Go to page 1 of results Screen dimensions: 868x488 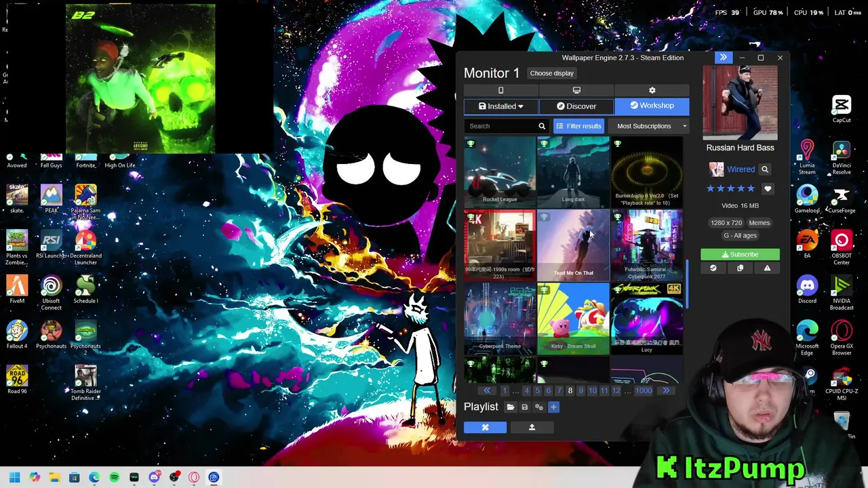tap(504, 390)
